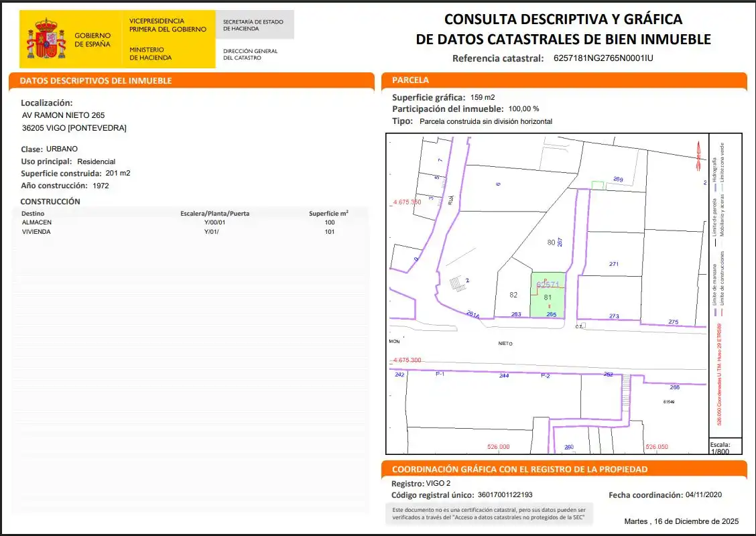
Task: Click street number 269 on the map
Action: 618,180
